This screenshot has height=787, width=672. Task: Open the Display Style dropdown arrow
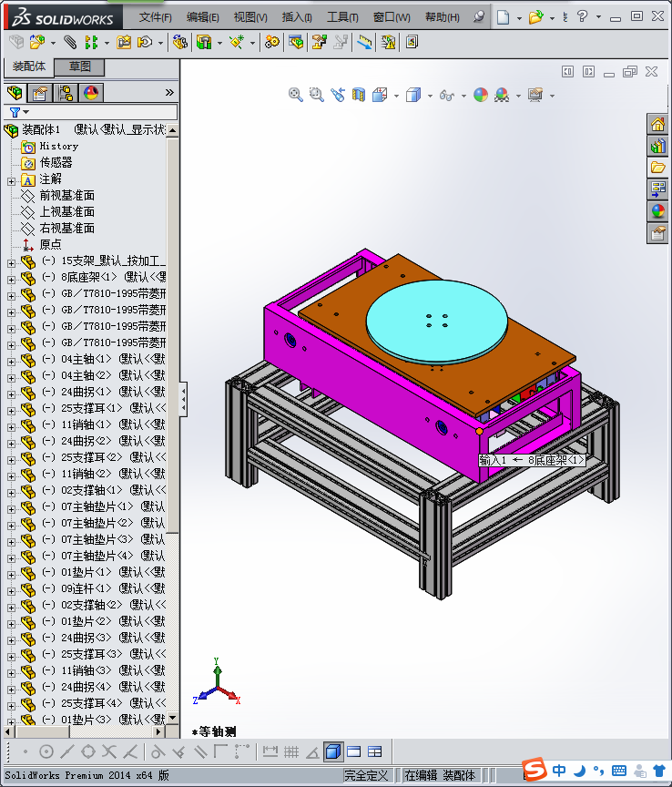[430, 96]
